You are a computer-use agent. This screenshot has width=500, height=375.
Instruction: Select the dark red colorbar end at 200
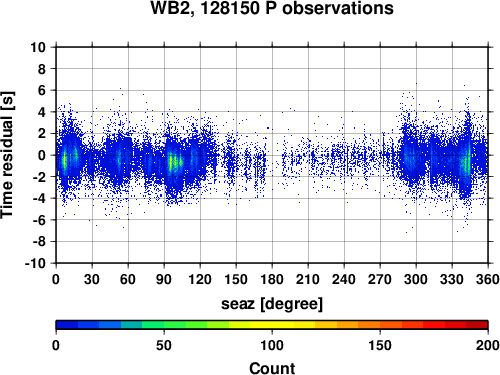(x=477, y=325)
